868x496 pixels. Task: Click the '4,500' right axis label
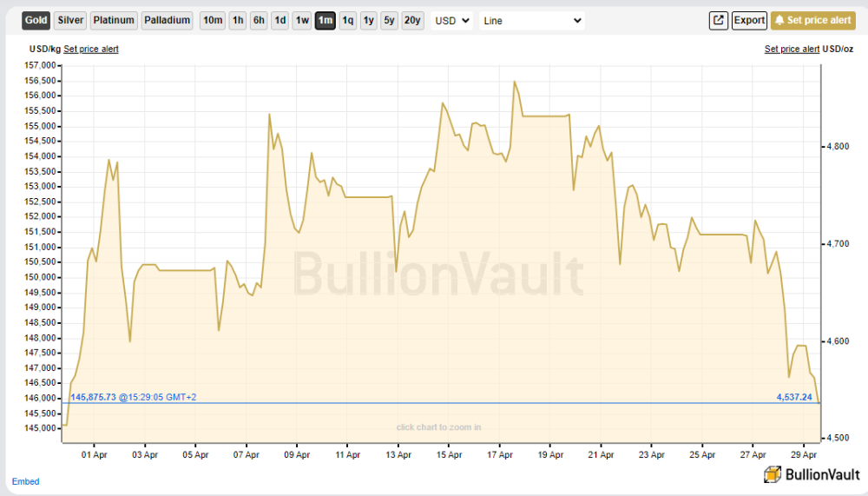pos(838,438)
